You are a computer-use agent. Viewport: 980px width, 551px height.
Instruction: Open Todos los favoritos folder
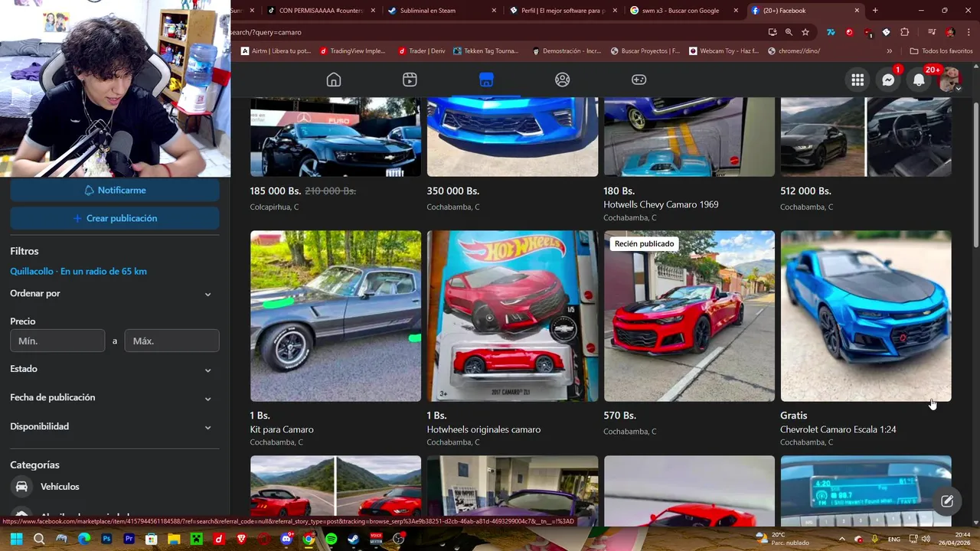click(x=941, y=51)
